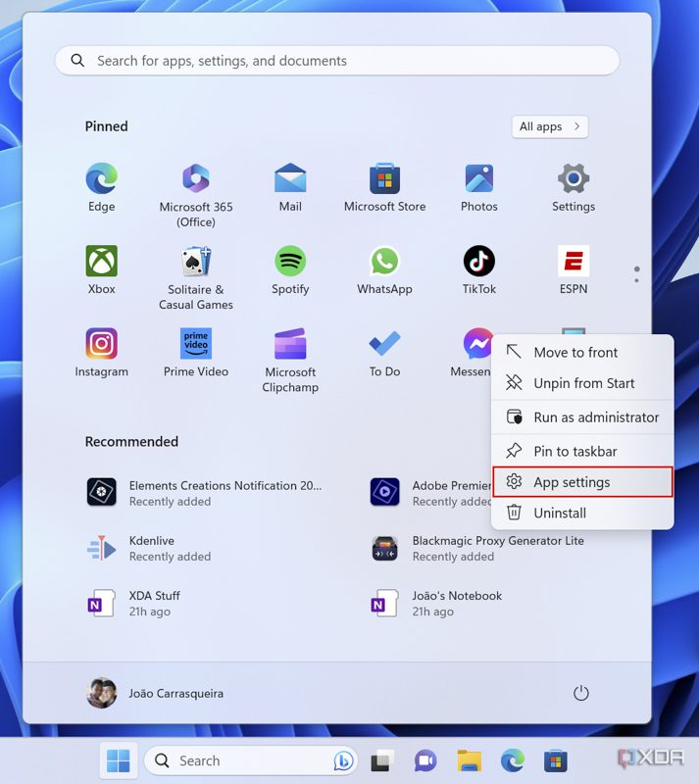Launch Microsoft Clipchamp
Viewport: 699px width, 784px height.
(290, 360)
